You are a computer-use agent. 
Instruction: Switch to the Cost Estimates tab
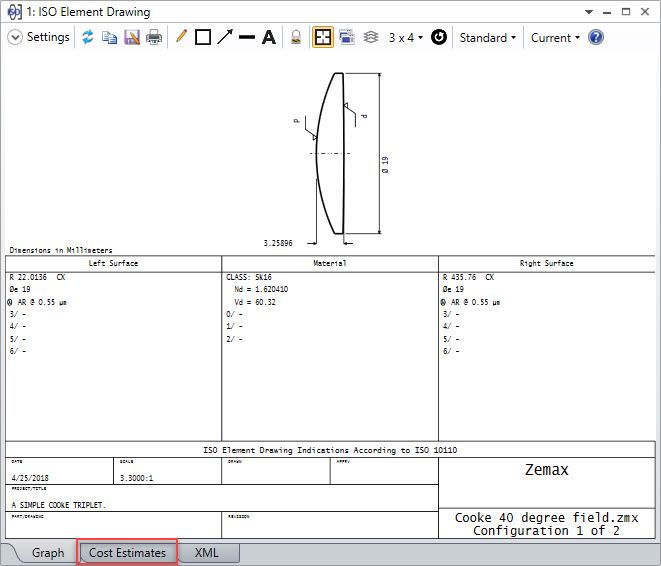coord(127,552)
